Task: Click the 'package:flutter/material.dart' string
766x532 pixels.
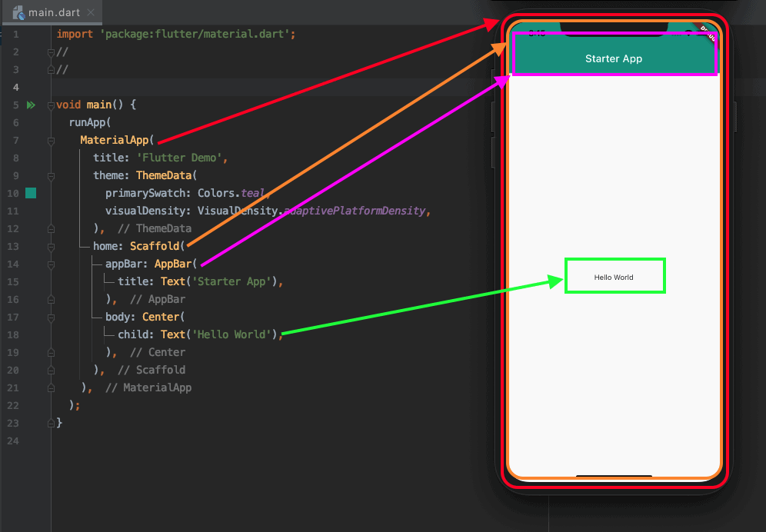Action: tap(195, 34)
